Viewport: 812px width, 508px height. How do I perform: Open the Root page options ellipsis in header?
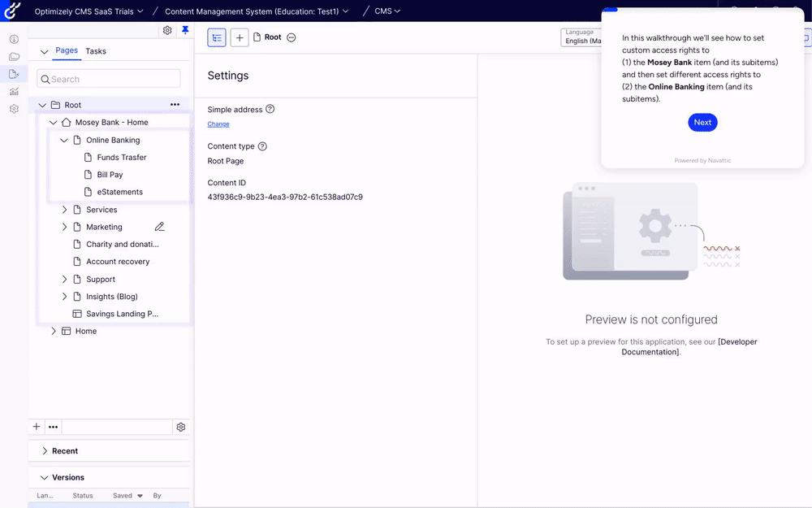click(292, 37)
